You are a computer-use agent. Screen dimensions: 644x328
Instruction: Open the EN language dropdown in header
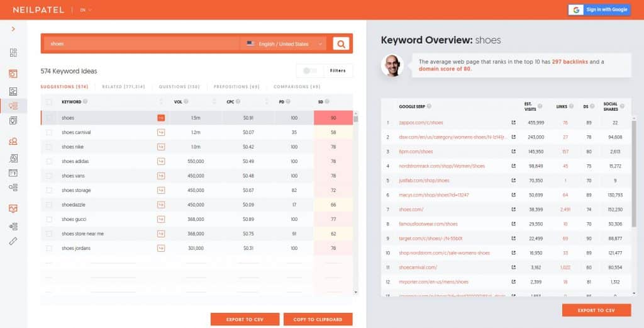point(86,10)
